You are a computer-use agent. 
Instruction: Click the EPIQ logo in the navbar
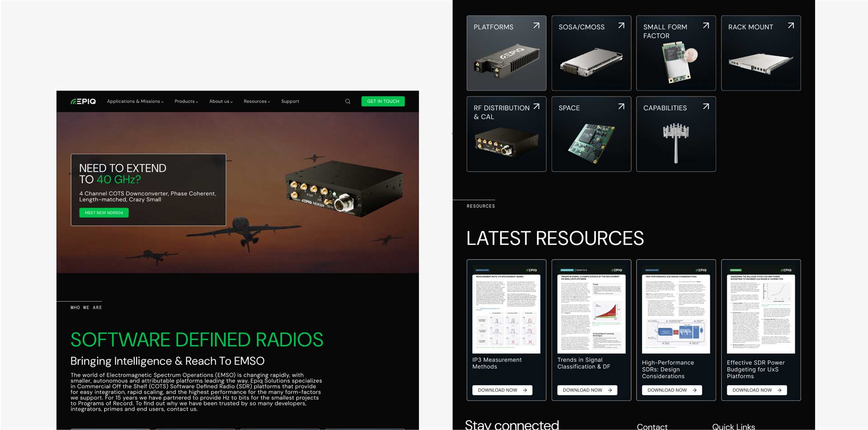tap(83, 102)
